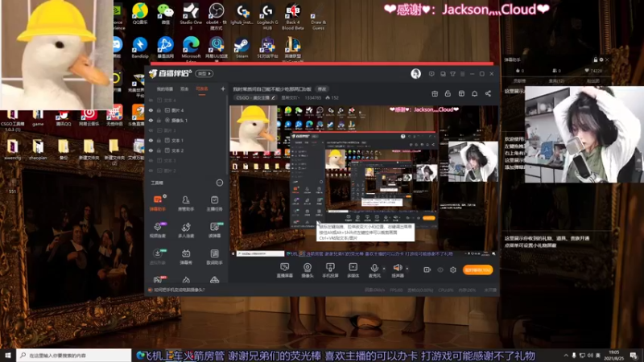644x362 pixels.
Task: Select the 文本 1 layer row
Action: [186, 140]
